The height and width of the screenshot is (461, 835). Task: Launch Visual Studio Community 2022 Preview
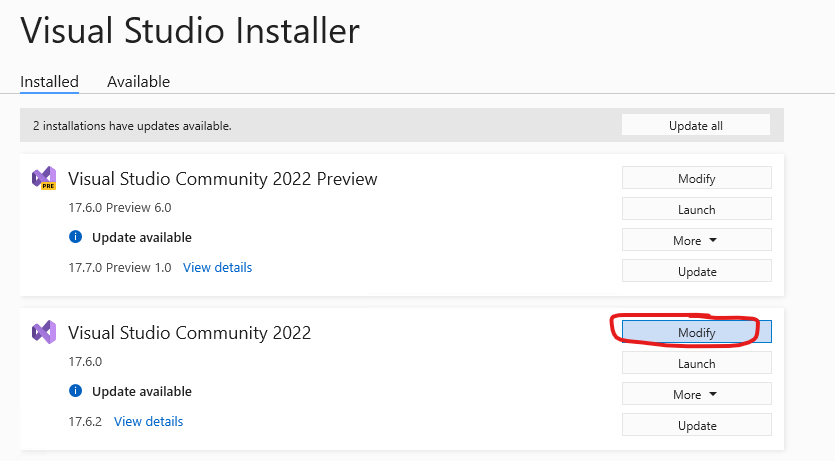pyautogui.click(x=697, y=209)
